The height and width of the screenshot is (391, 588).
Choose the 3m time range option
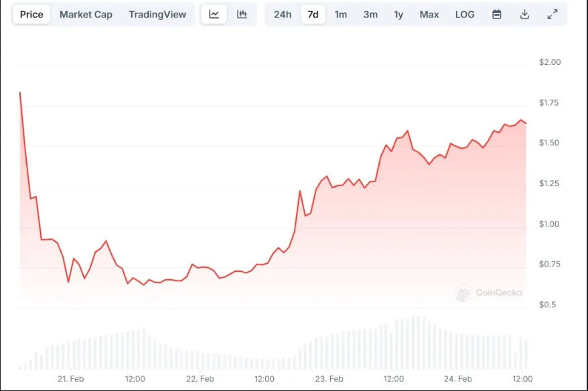(x=370, y=14)
